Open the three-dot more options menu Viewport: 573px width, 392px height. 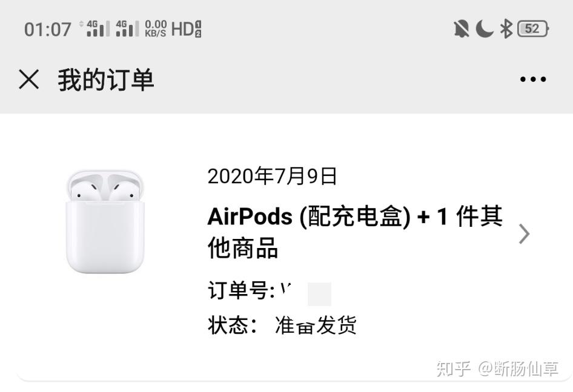coord(533,79)
